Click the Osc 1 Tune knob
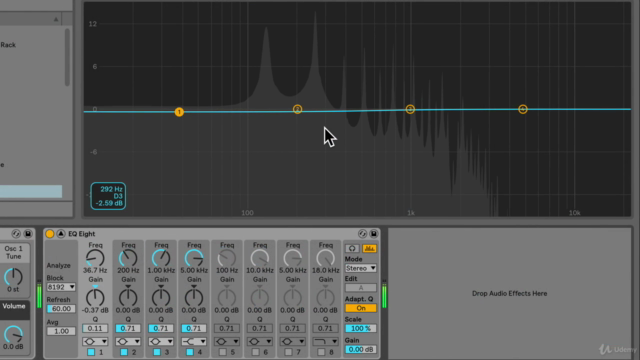This screenshot has width=640, height=360. point(13,277)
